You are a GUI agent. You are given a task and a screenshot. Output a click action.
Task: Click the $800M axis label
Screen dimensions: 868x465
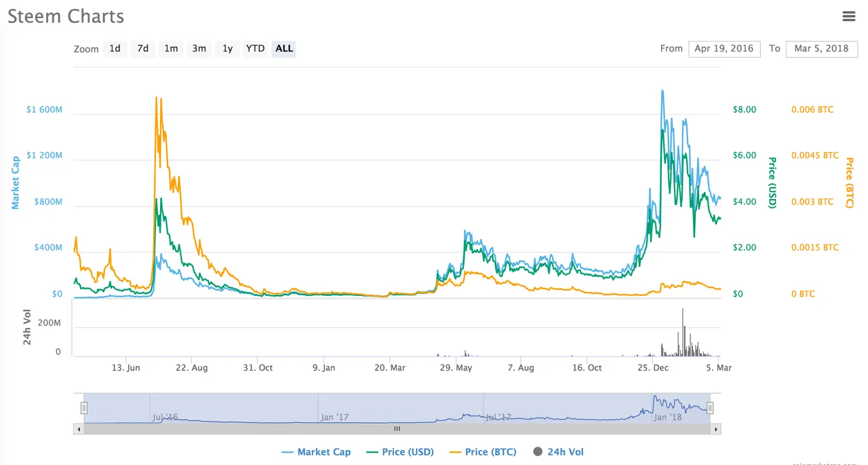click(x=47, y=202)
